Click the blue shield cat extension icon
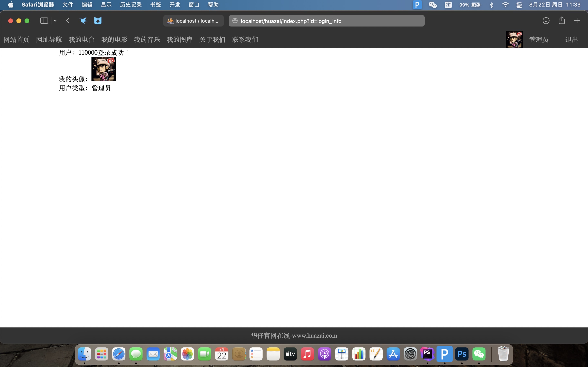588x367 pixels. (x=98, y=21)
